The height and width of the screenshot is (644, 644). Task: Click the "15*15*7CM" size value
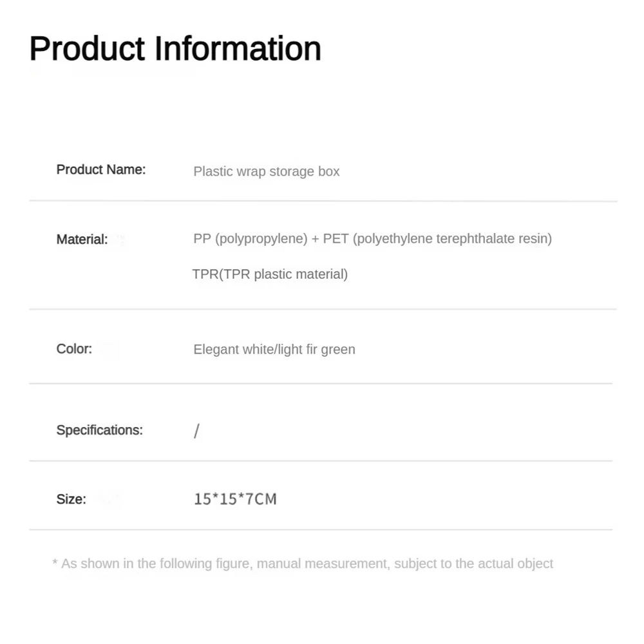pos(235,499)
